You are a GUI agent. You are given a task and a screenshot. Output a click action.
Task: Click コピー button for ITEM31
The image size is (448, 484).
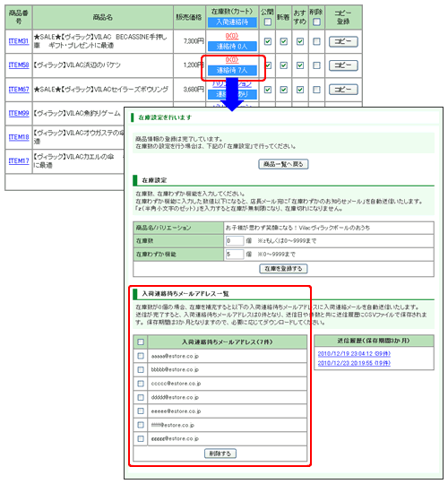343,41
